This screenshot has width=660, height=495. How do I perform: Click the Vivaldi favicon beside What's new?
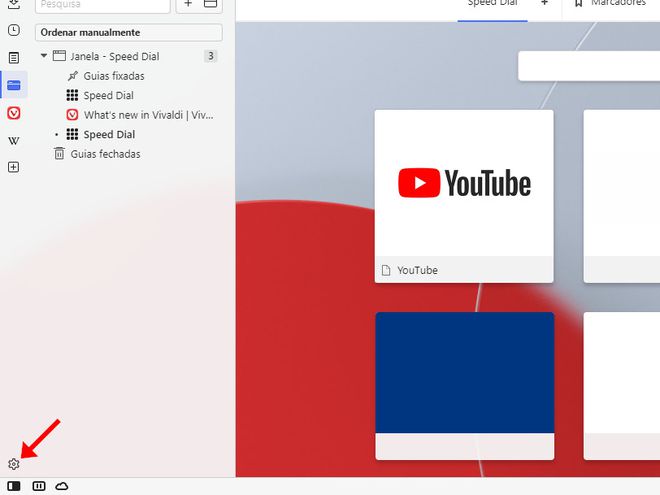tap(72, 115)
